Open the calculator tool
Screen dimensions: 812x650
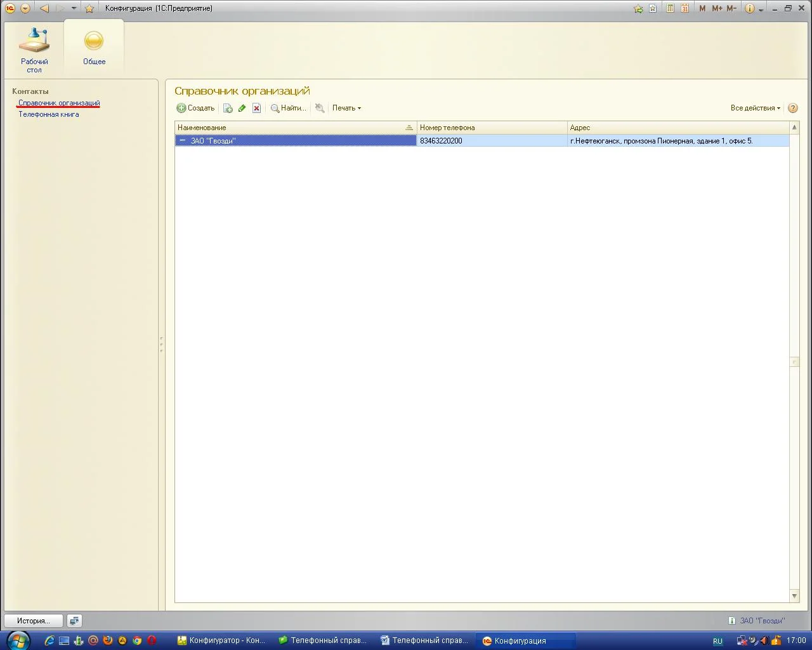coord(670,8)
